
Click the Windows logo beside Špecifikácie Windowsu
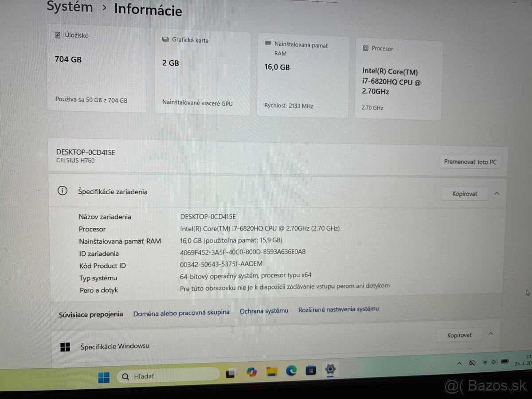coord(65,346)
